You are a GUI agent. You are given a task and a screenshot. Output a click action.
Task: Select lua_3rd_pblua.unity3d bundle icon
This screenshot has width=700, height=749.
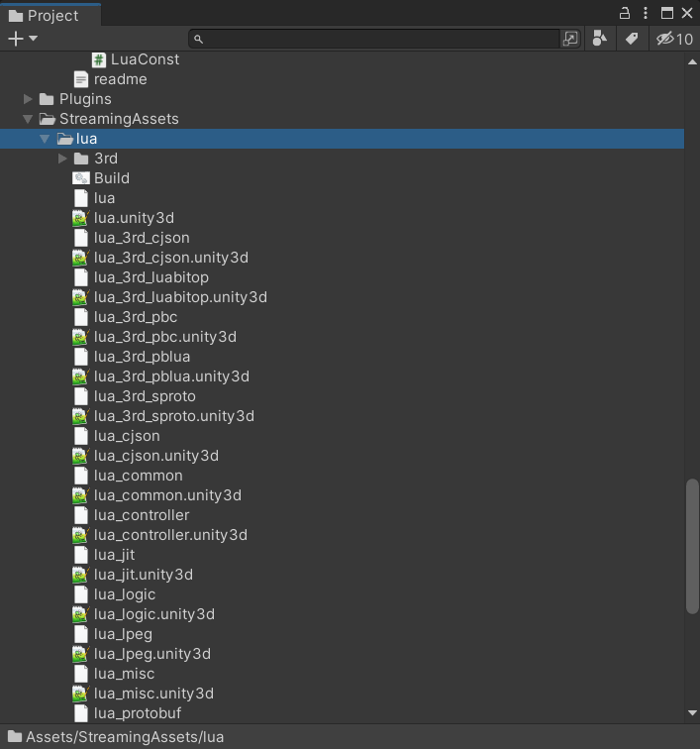(x=81, y=376)
